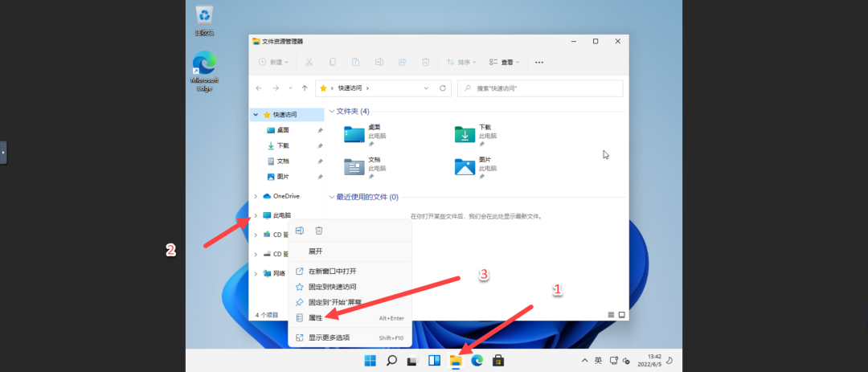This screenshot has height=372, width=868.
Task: Open the 回收站 Recycle Bin desktop icon
Action: pyautogui.click(x=204, y=20)
